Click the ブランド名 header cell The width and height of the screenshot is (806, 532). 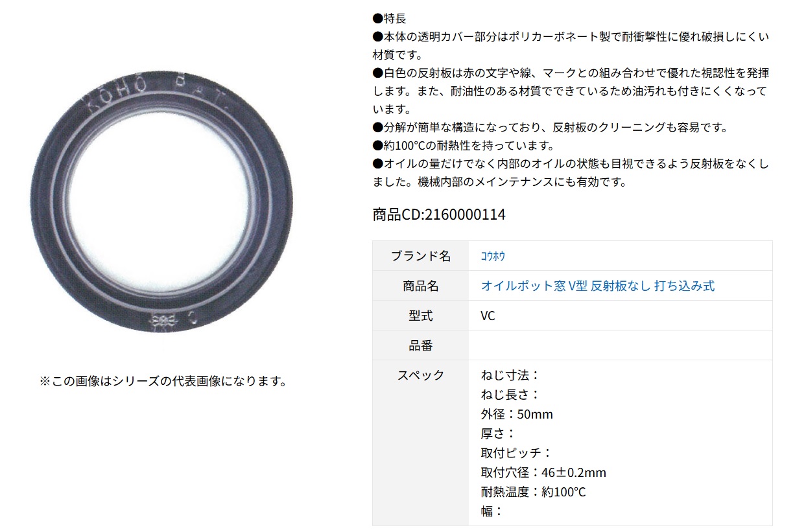(x=421, y=256)
